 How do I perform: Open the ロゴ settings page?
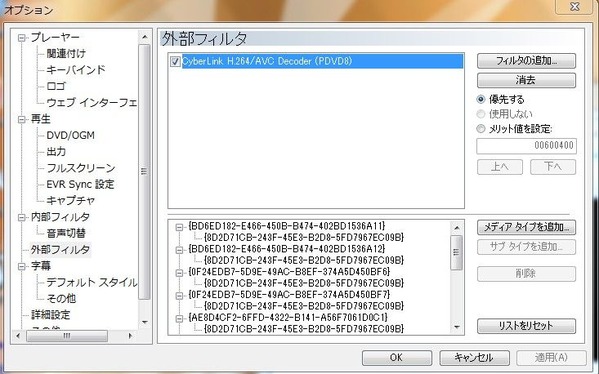[x=56, y=86]
